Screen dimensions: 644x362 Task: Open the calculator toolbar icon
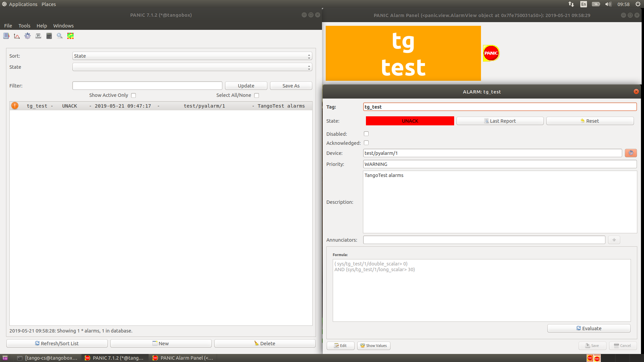pos(49,36)
